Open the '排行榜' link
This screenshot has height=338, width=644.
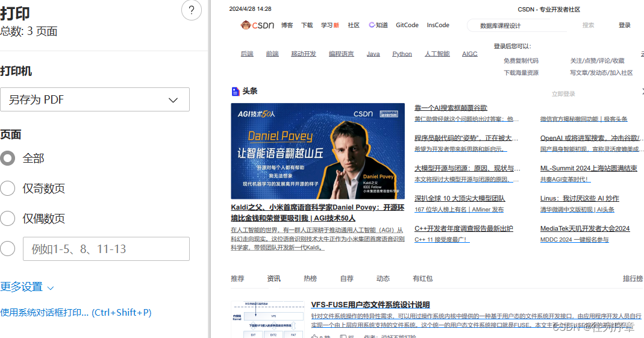(x=633, y=278)
